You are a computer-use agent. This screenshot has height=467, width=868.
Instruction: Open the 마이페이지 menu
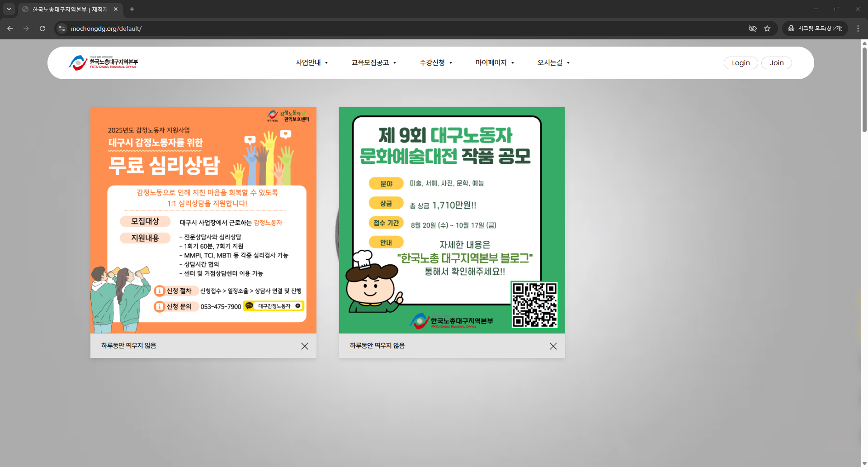(495, 63)
